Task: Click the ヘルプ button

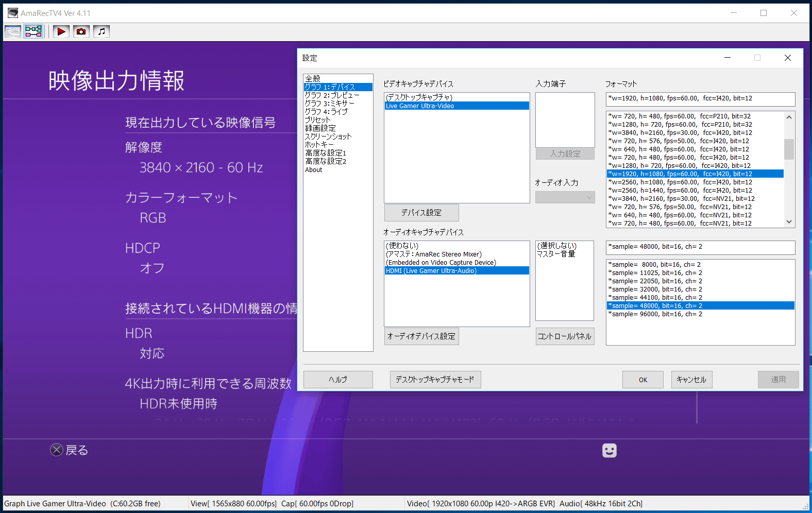Action: click(338, 380)
